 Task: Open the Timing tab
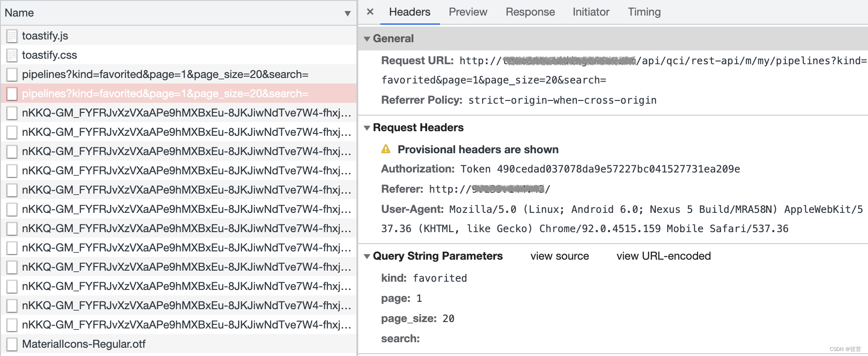[x=644, y=12]
